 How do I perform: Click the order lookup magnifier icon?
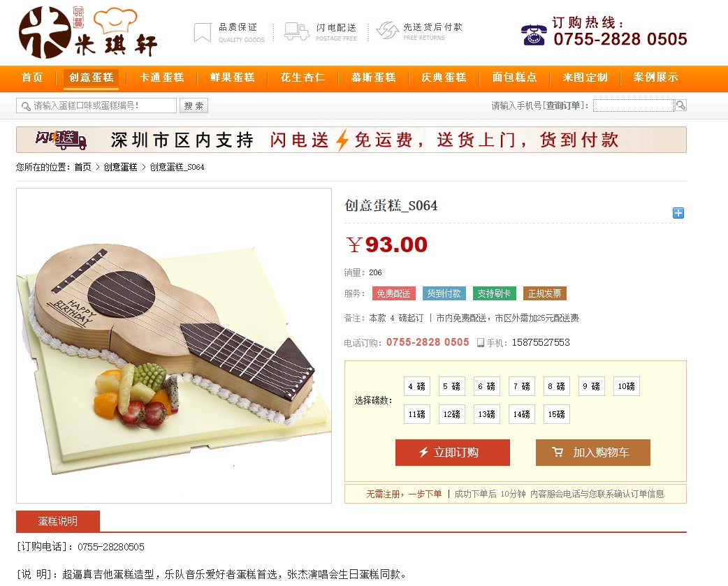680,105
